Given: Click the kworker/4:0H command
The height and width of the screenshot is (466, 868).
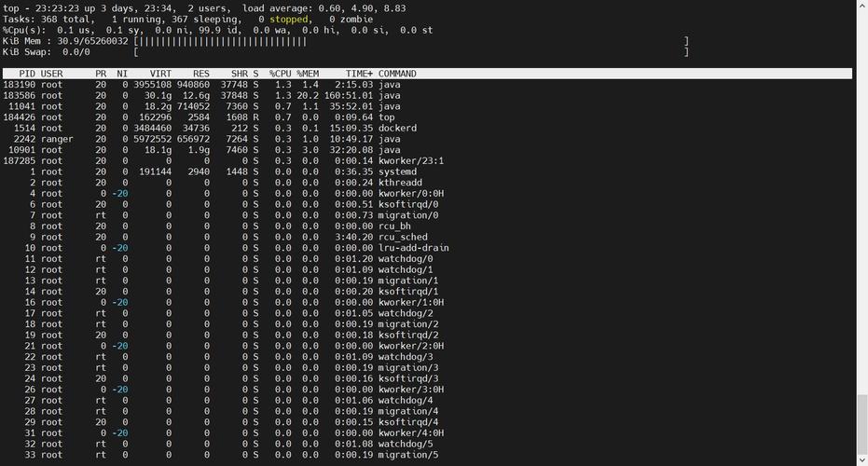Looking at the screenshot, I should pyautogui.click(x=411, y=432).
